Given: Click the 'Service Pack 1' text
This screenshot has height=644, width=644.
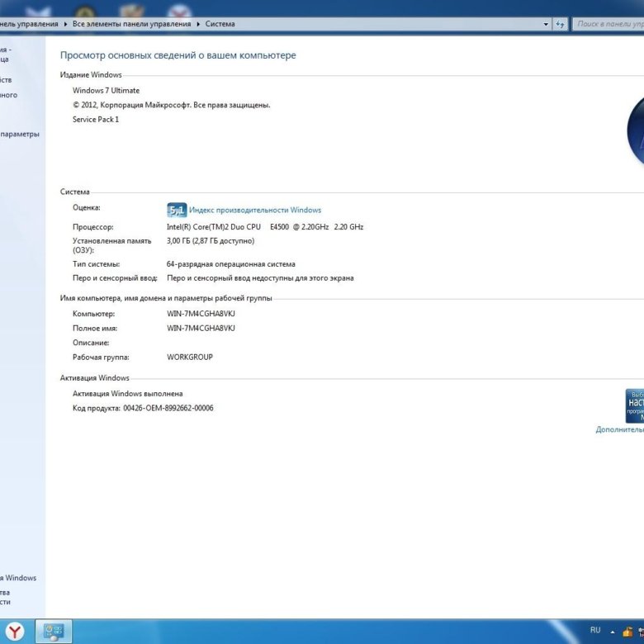Looking at the screenshot, I should click(96, 120).
